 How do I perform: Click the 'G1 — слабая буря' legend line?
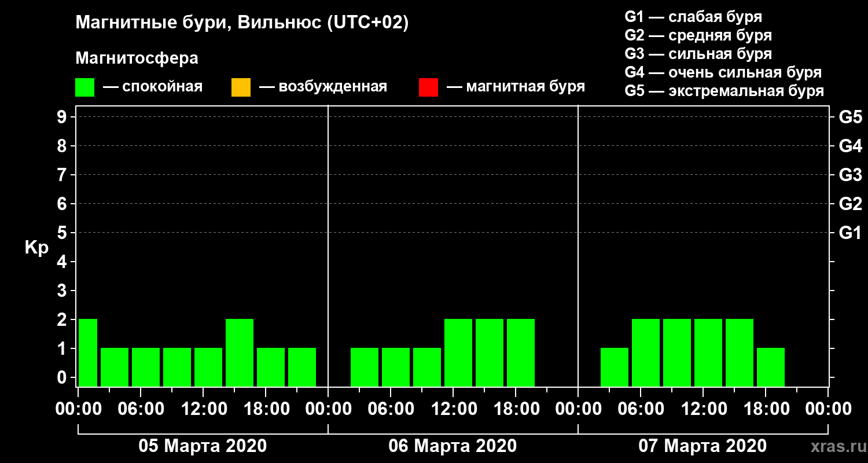[693, 17]
